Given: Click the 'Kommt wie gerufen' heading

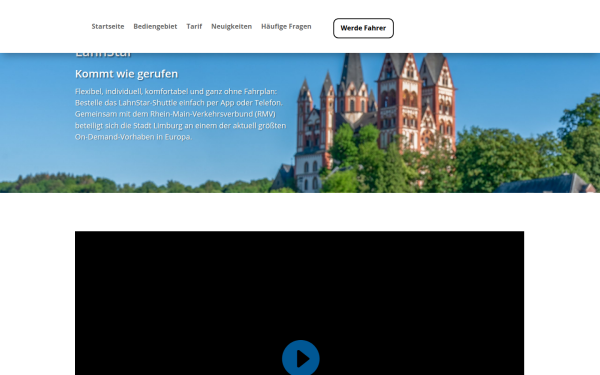Looking at the screenshot, I should (126, 73).
